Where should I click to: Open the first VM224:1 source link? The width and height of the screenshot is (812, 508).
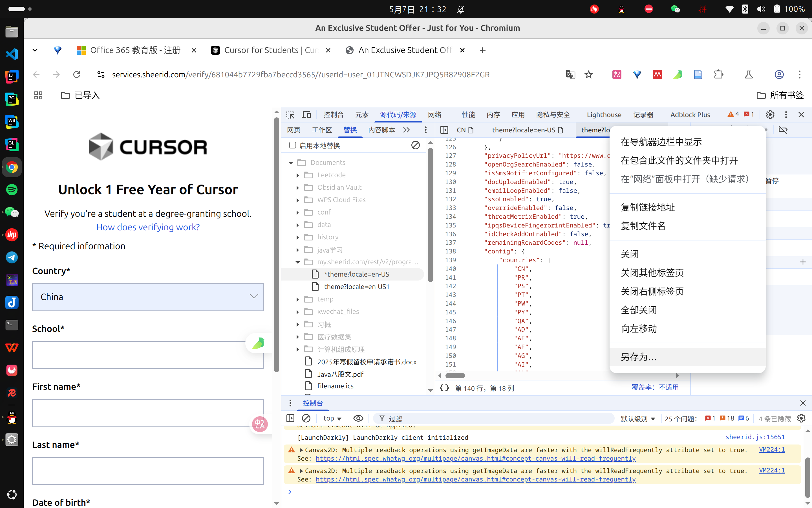coord(772,449)
